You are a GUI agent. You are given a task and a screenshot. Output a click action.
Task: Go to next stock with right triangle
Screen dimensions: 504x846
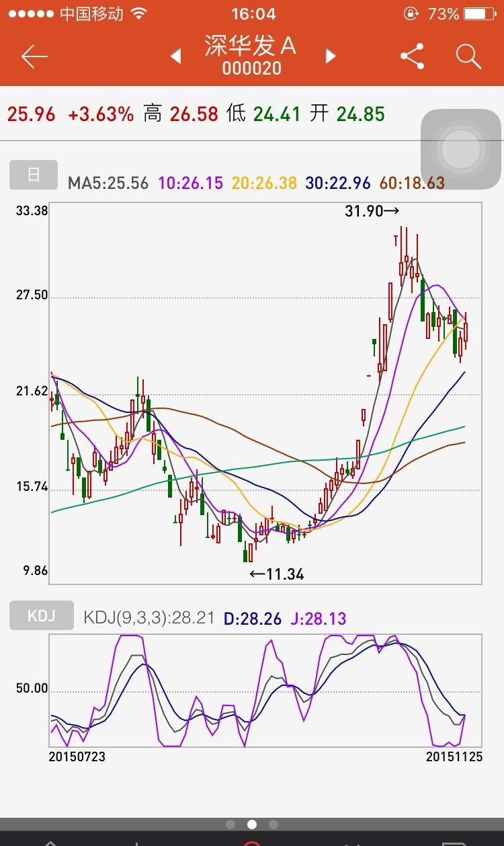click(x=330, y=56)
